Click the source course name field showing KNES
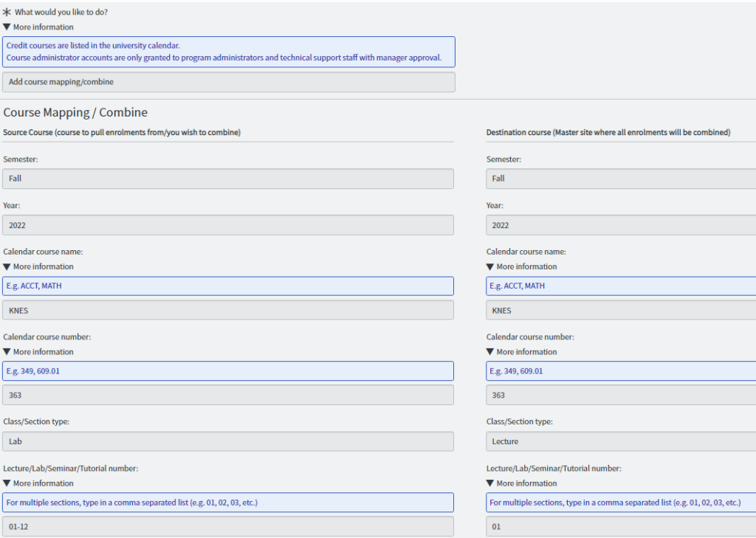This screenshot has width=756, height=538. (x=228, y=311)
